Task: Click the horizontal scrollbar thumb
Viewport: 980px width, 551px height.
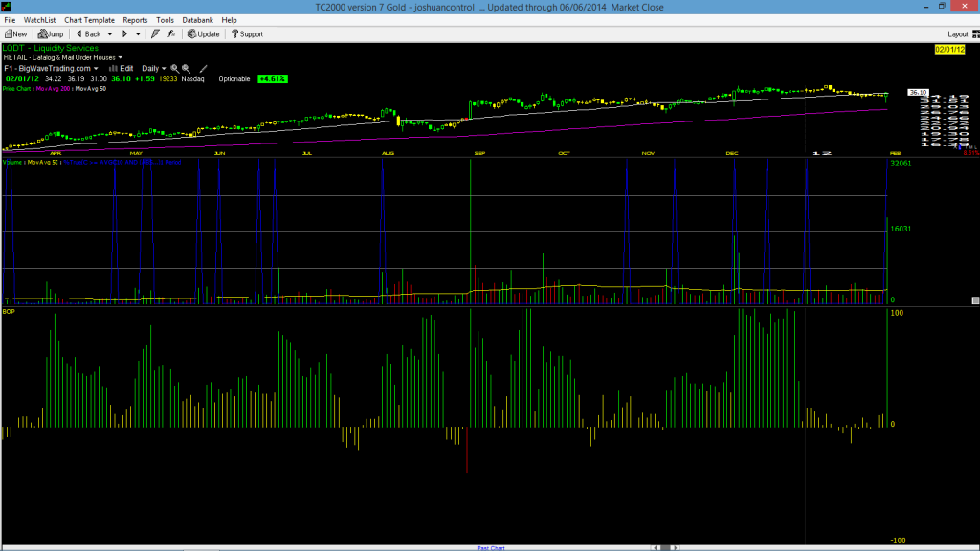Action: click(x=665, y=548)
